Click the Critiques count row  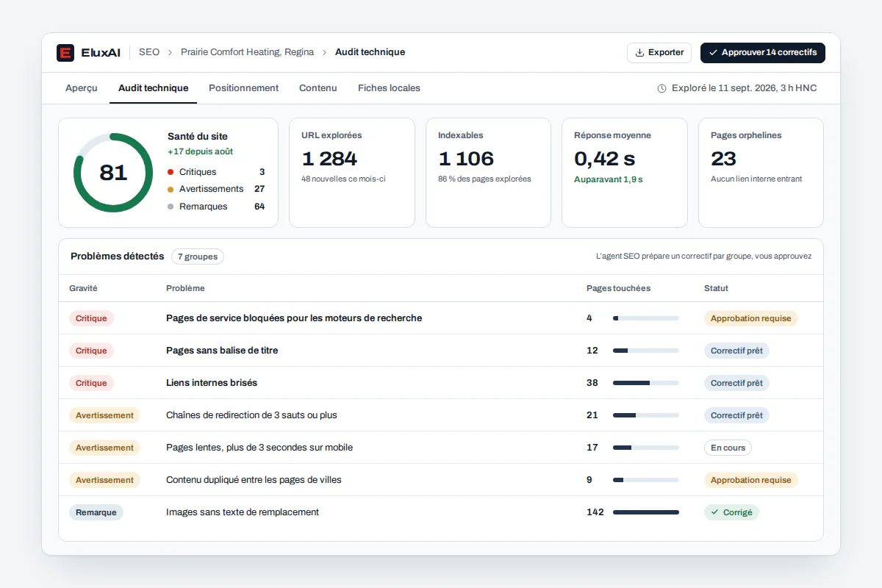coord(216,172)
